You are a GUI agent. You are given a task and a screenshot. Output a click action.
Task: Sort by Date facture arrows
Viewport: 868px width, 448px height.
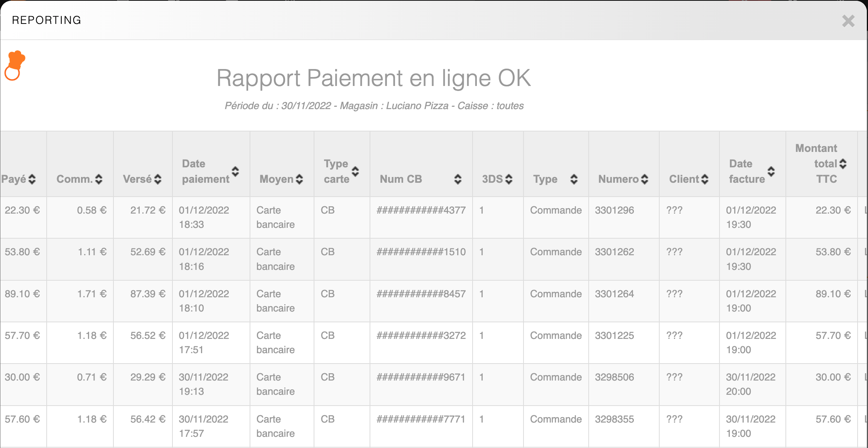[x=771, y=172]
